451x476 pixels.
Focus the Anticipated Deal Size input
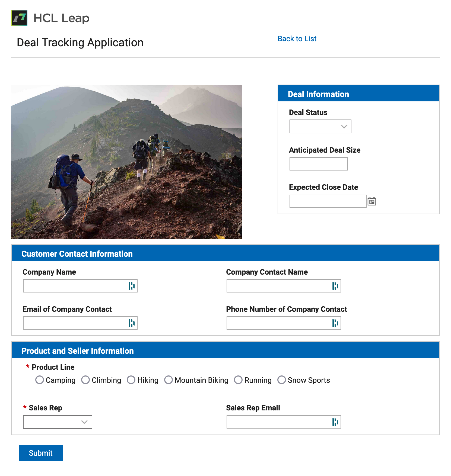point(319,164)
